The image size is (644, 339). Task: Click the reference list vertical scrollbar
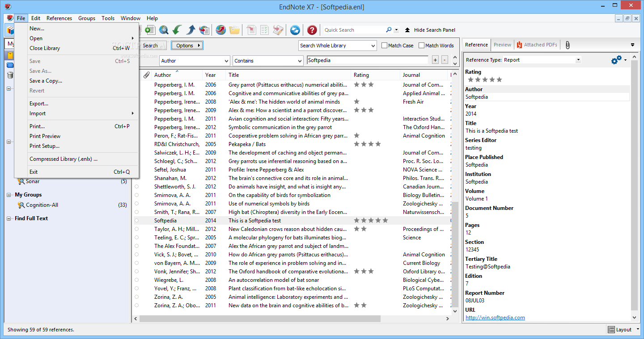[x=455, y=255]
